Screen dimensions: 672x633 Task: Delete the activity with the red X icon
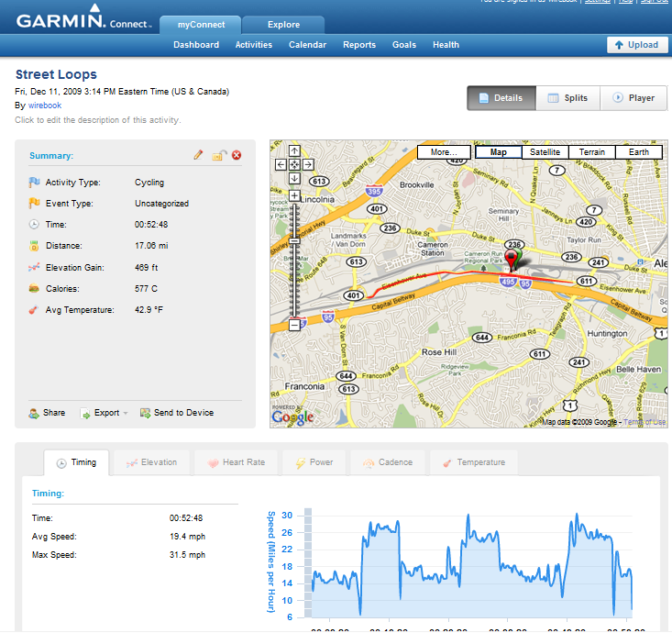[237, 155]
